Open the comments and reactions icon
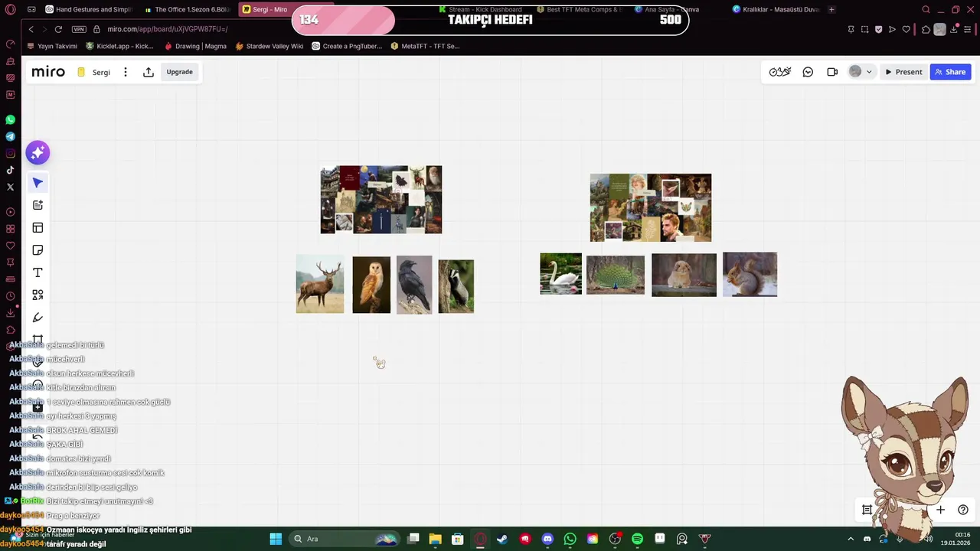The height and width of the screenshot is (551, 980). point(808,72)
